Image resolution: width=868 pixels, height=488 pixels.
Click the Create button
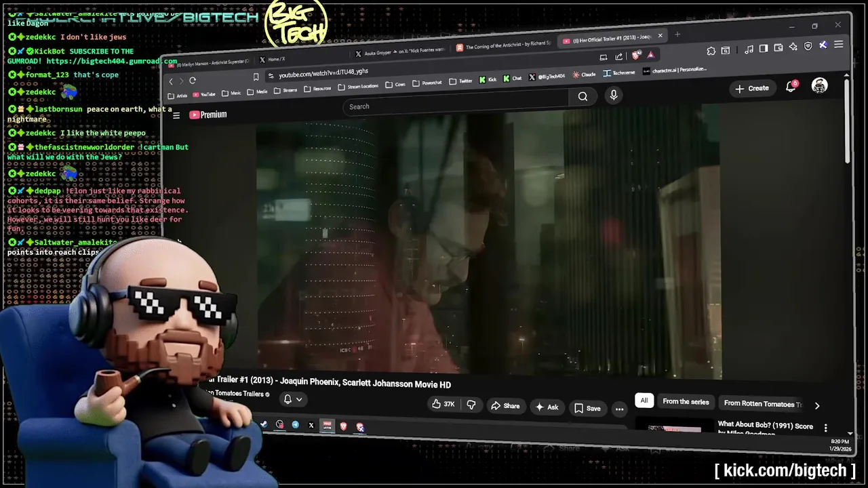click(752, 88)
